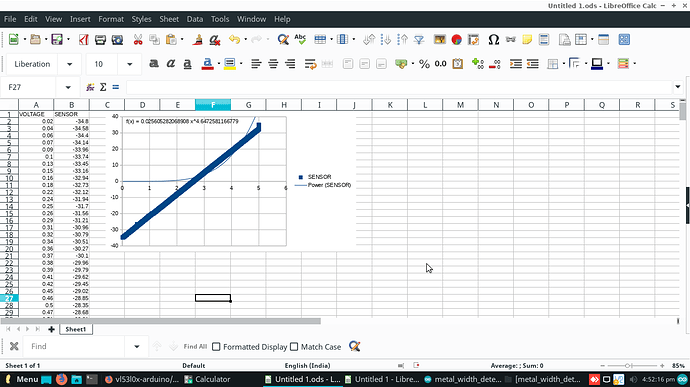Open font size dropdown
690x387 pixels.
pos(129,64)
